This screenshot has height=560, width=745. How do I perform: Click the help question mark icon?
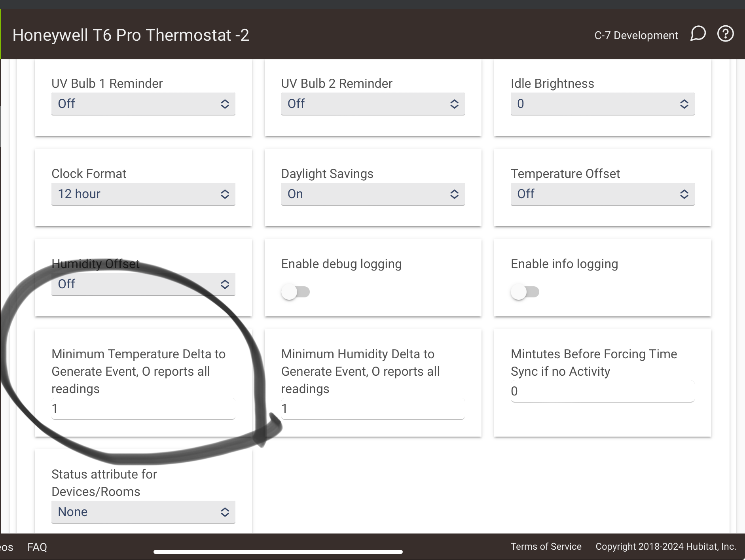pyautogui.click(x=726, y=34)
